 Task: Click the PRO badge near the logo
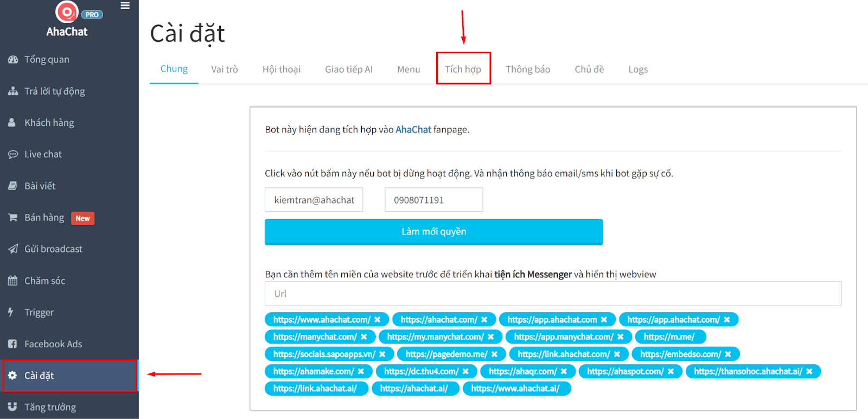[x=92, y=15]
